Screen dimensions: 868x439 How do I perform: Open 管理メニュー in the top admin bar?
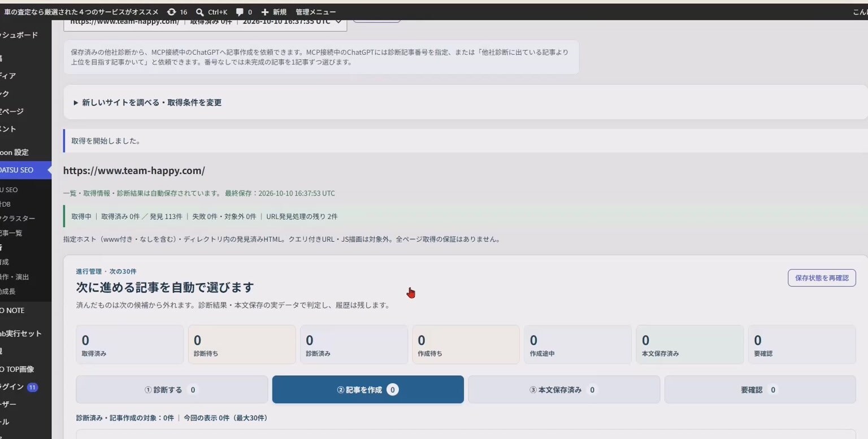[x=315, y=12]
